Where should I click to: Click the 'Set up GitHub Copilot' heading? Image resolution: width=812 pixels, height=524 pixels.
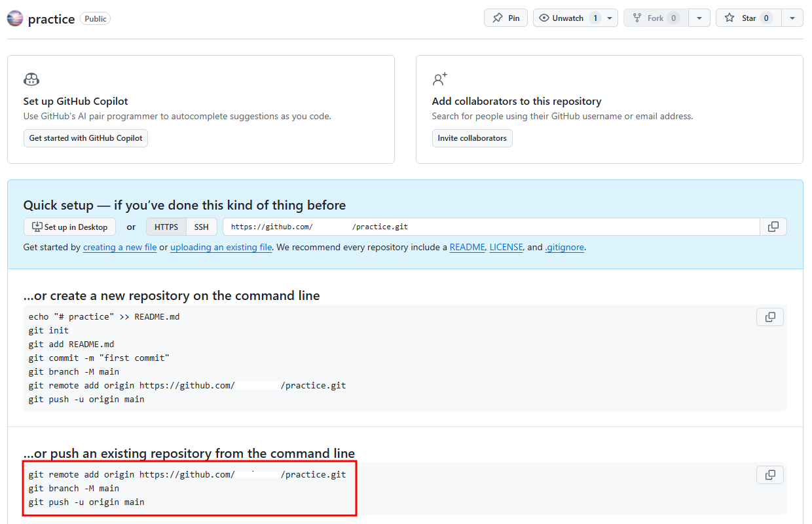pos(76,102)
